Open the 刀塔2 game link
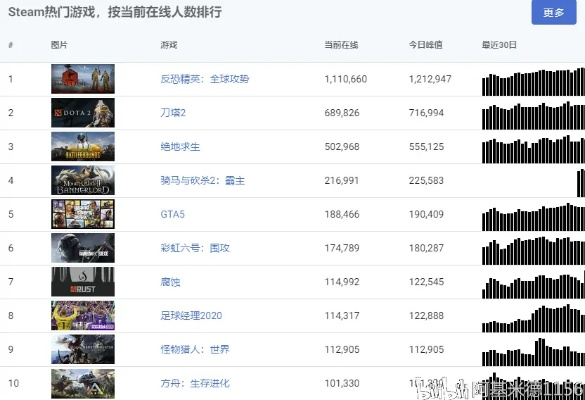This screenshot has width=585, height=400. click(x=173, y=113)
